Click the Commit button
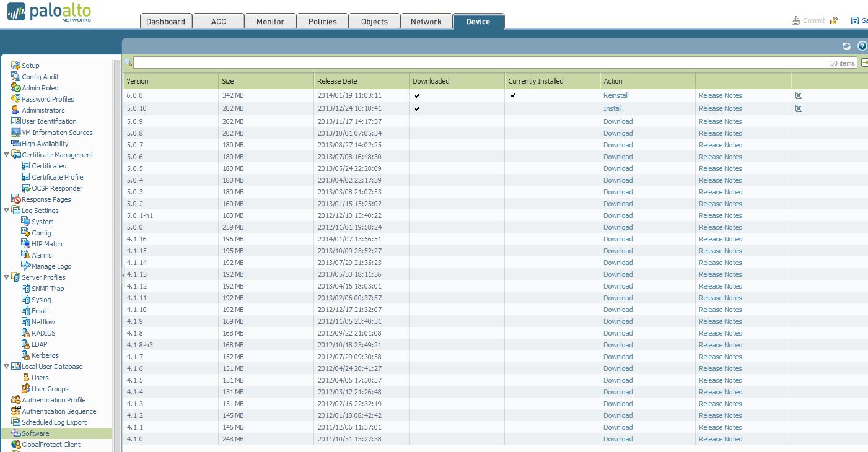This screenshot has height=452, width=868. 809,20
